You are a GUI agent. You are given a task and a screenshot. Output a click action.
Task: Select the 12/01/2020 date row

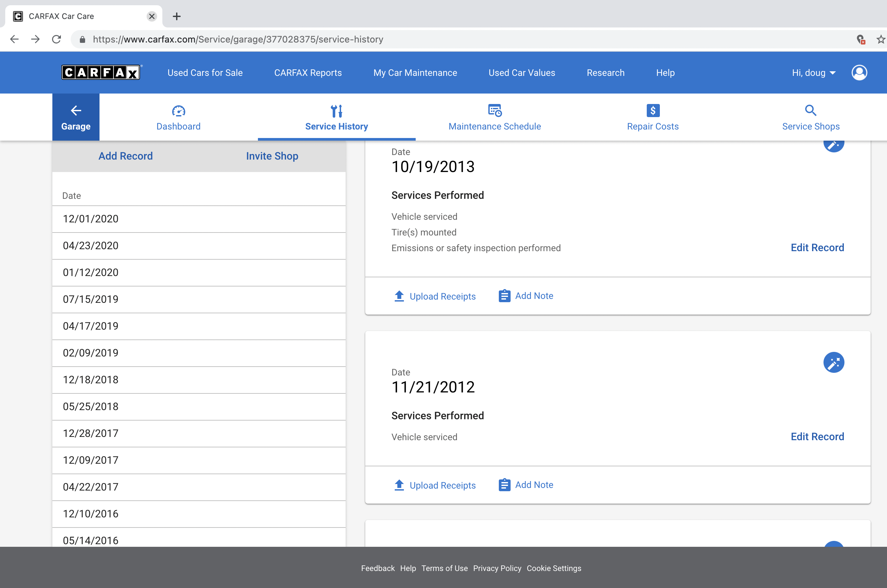tap(199, 219)
